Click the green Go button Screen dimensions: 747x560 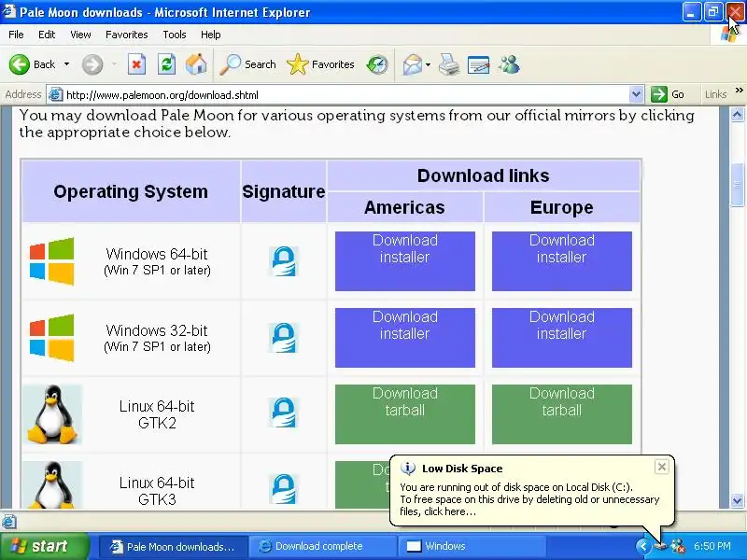coord(668,94)
